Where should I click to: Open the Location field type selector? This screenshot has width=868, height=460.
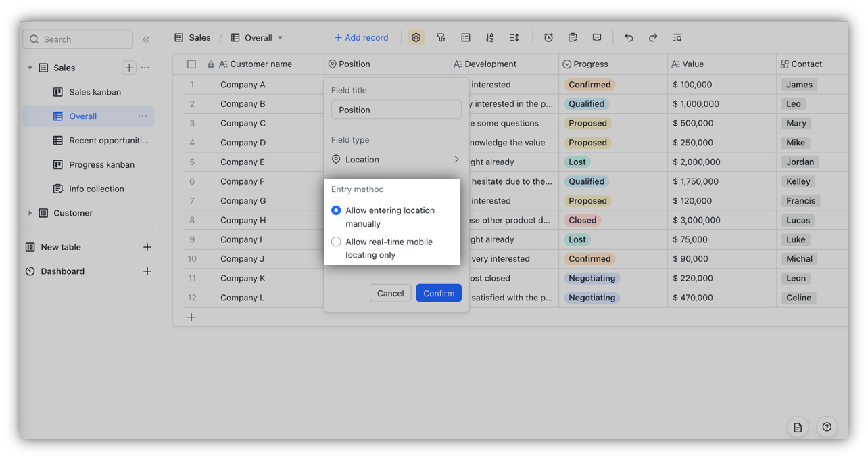[x=396, y=160]
